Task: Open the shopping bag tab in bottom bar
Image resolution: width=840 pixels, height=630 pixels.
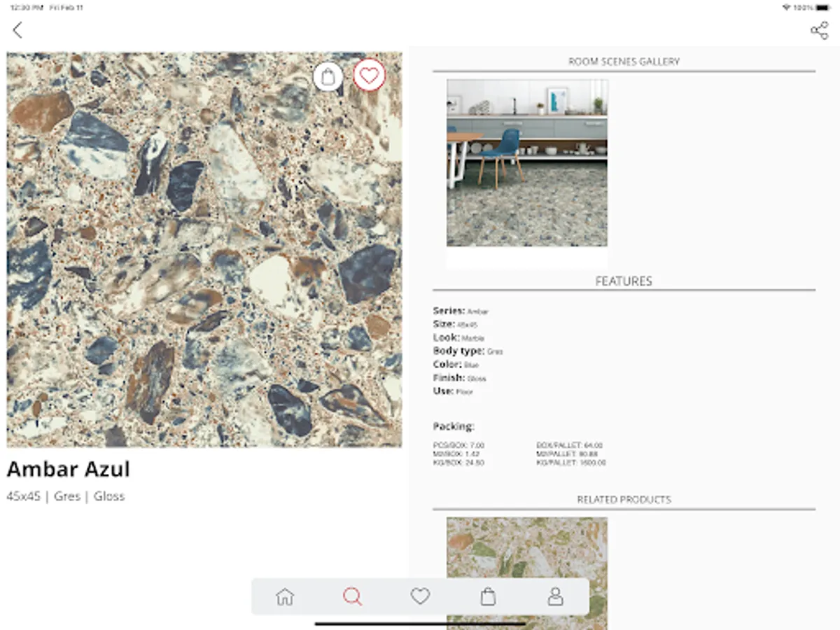Action: pyautogui.click(x=488, y=596)
